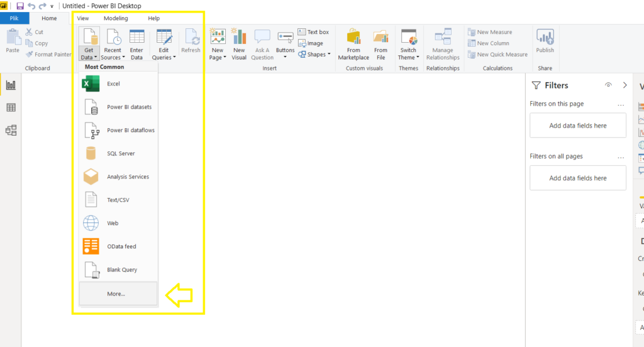
Task: Switch to Model view in left sidebar
Action: (11, 130)
